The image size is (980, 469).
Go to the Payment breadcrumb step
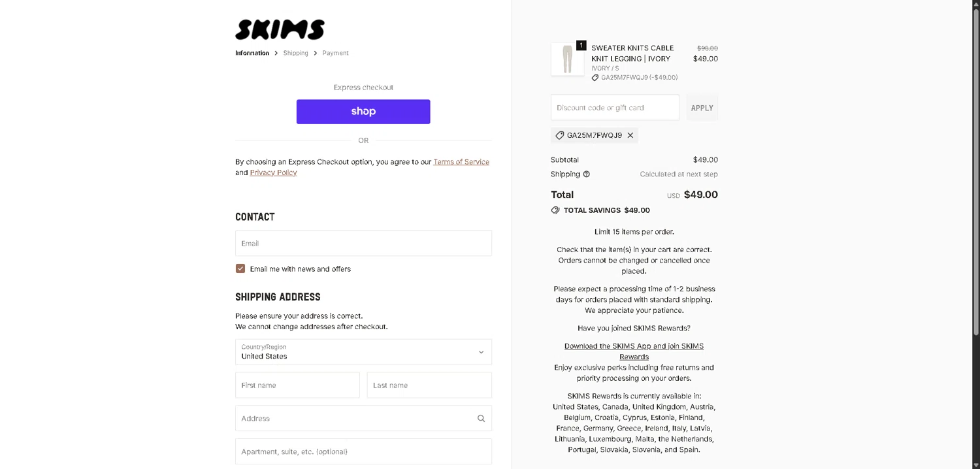click(x=335, y=53)
